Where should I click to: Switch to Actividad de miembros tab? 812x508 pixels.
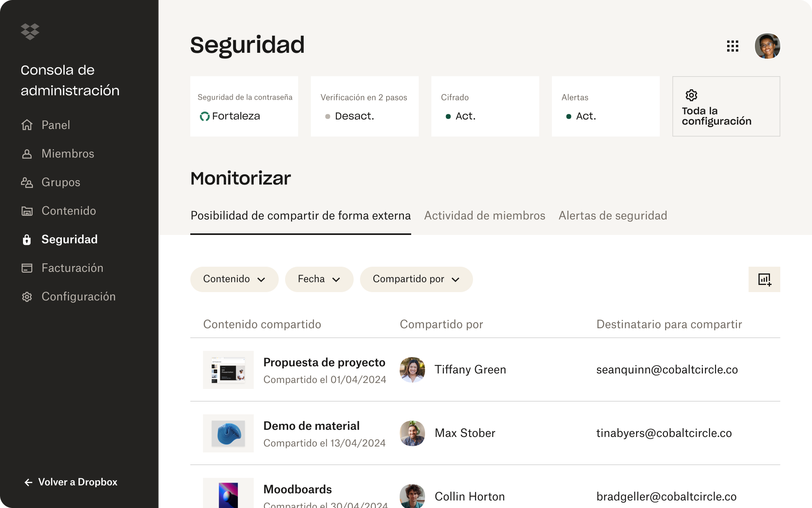pos(485,216)
